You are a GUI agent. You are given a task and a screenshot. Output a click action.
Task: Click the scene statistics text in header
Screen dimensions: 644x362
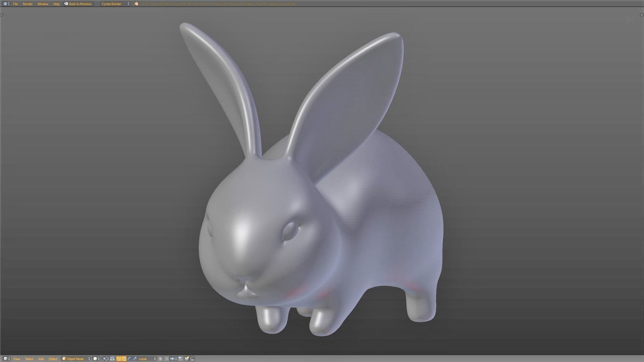(218, 4)
